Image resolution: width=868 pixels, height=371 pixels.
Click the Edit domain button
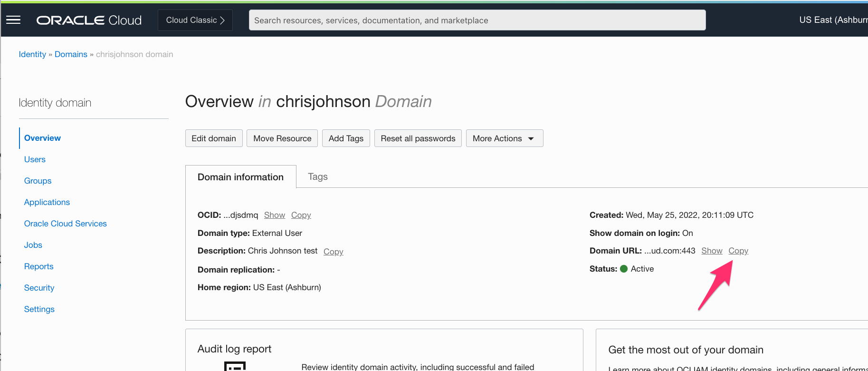(214, 138)
